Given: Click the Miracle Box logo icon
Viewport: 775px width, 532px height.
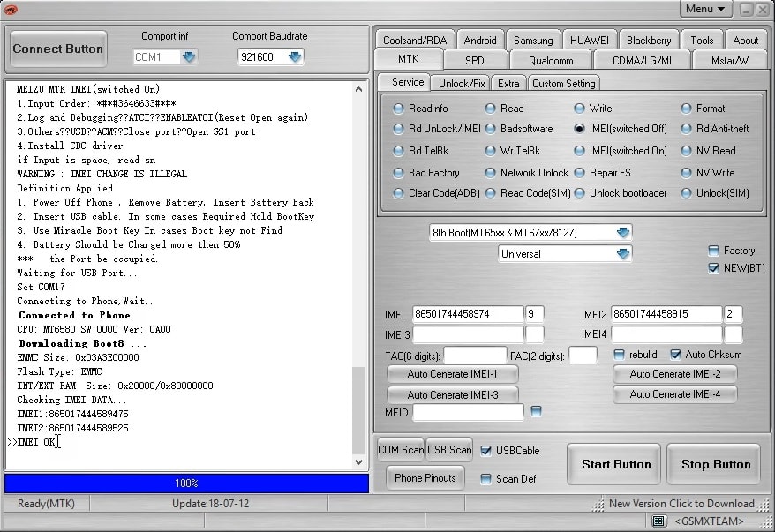Looking at the screenshot, I should [x=10, y=9].
